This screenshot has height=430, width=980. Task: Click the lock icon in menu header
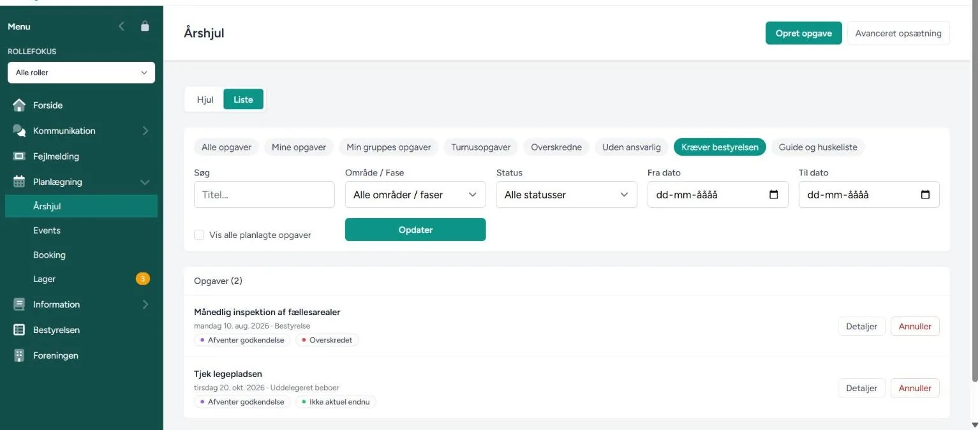(x=145, y=26)
